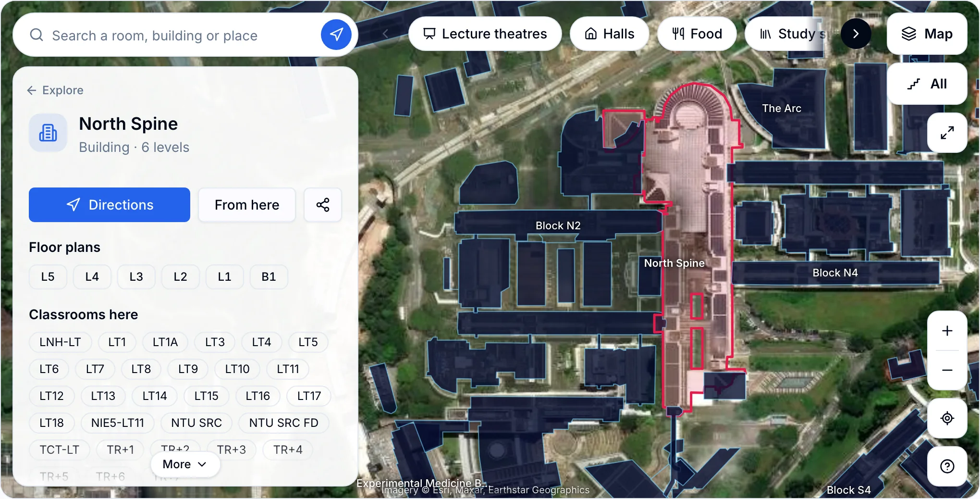Show floor plan L1

click(x=224, y=277)
